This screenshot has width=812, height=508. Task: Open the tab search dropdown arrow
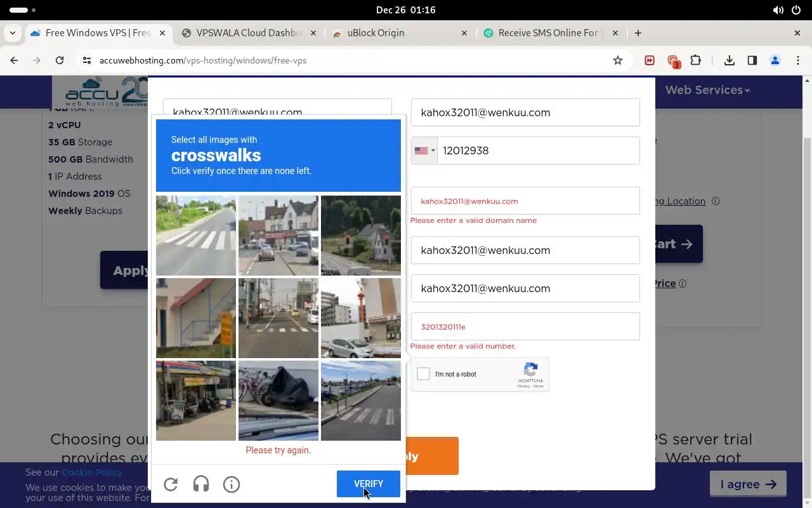tap(13, 33)
